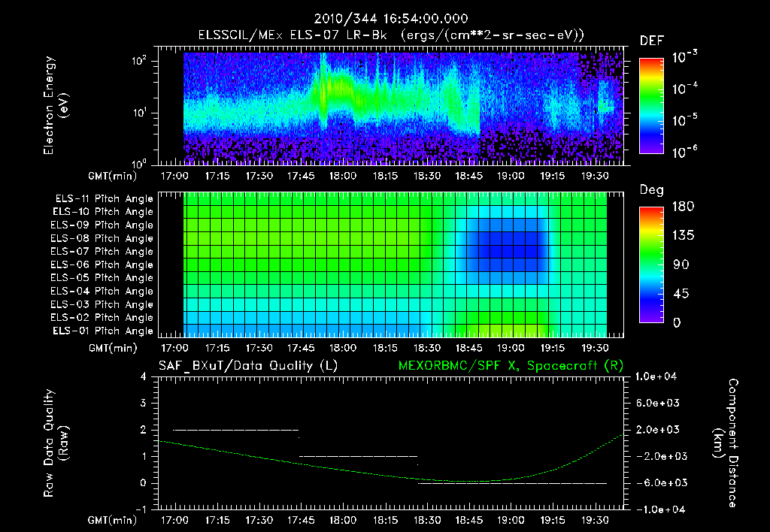The image size is (770, 532).
Task: Click GMT(min) label below the bottom plot
Action: coord(113,520)
